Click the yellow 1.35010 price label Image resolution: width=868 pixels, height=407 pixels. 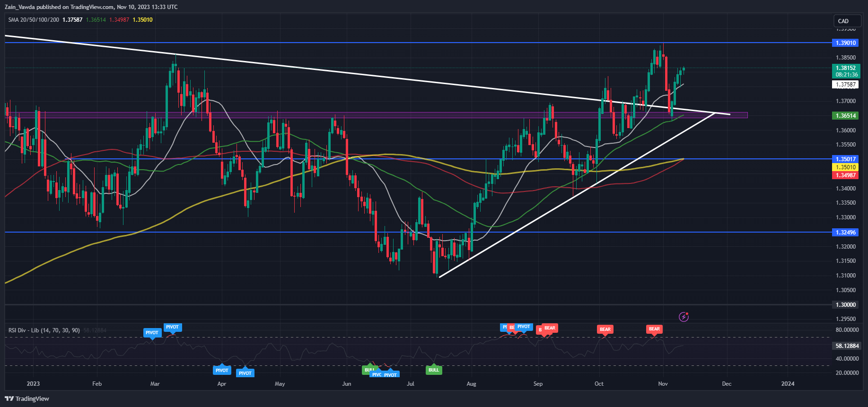(846, 167)
